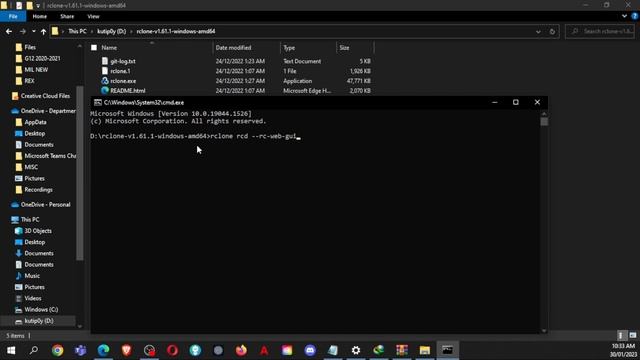
Task: Select the README.html Edge file icon
Action: [x=105, y=91]
